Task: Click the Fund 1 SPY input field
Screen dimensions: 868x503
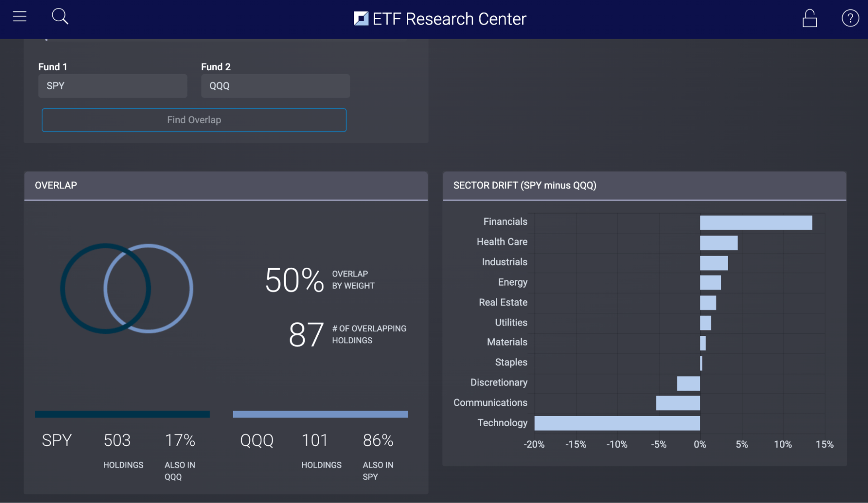Action: (113, 86)
